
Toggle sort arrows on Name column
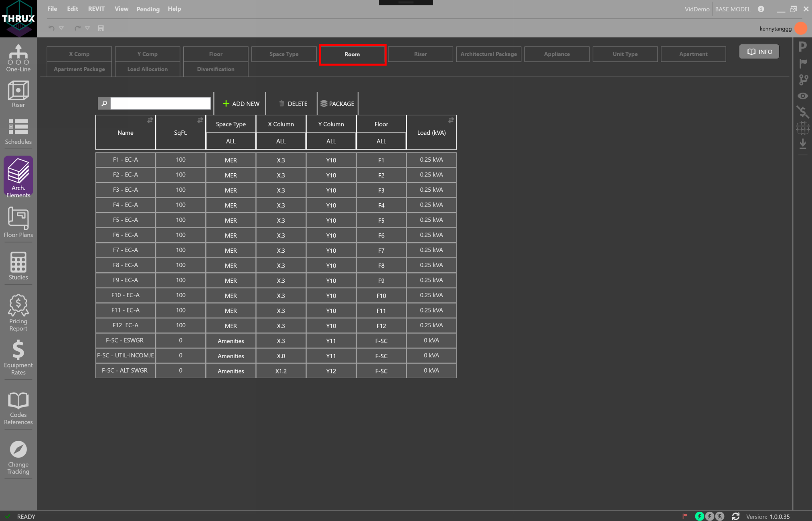point(150,120)
